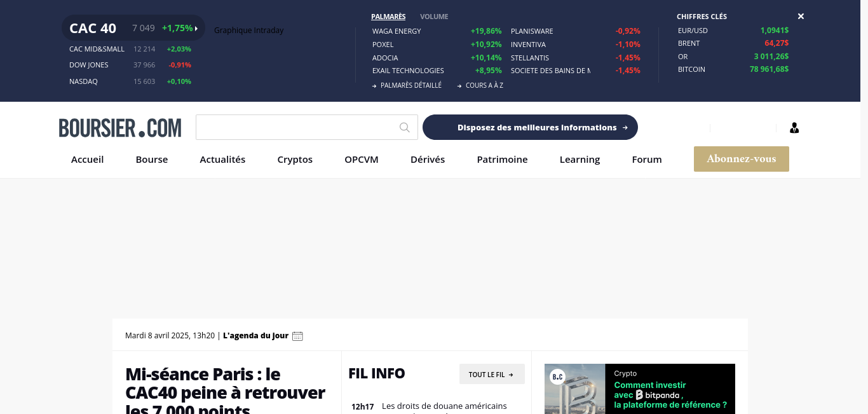Open the Forum menu
The width and height of the screenshot is (868, 414).
coord(647,160)
